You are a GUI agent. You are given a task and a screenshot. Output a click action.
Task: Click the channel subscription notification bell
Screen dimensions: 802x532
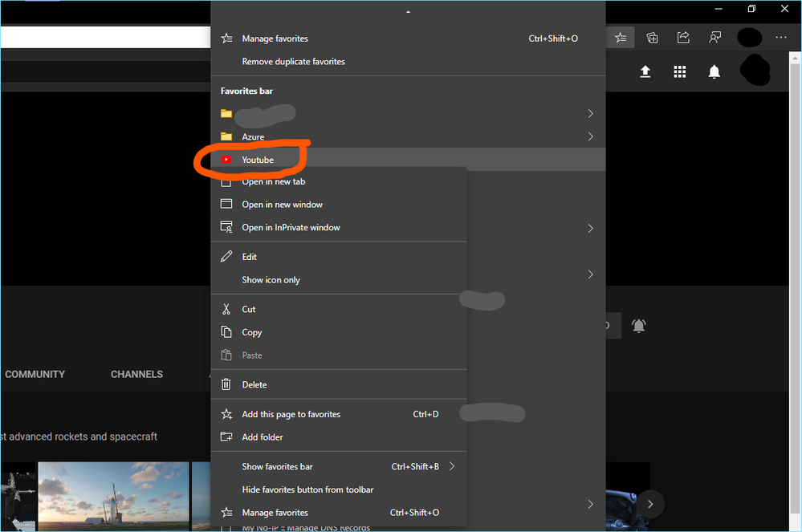pos(639,326)
